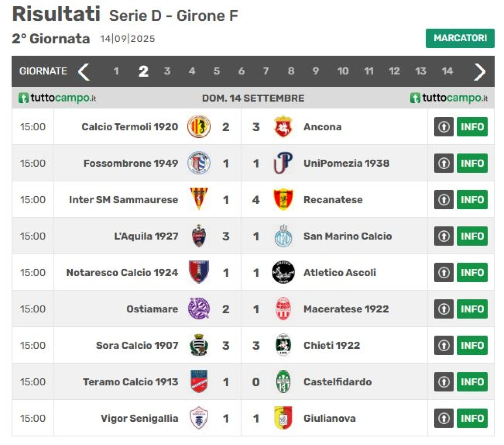Show next giornate with right chevron

click(480, 72)
